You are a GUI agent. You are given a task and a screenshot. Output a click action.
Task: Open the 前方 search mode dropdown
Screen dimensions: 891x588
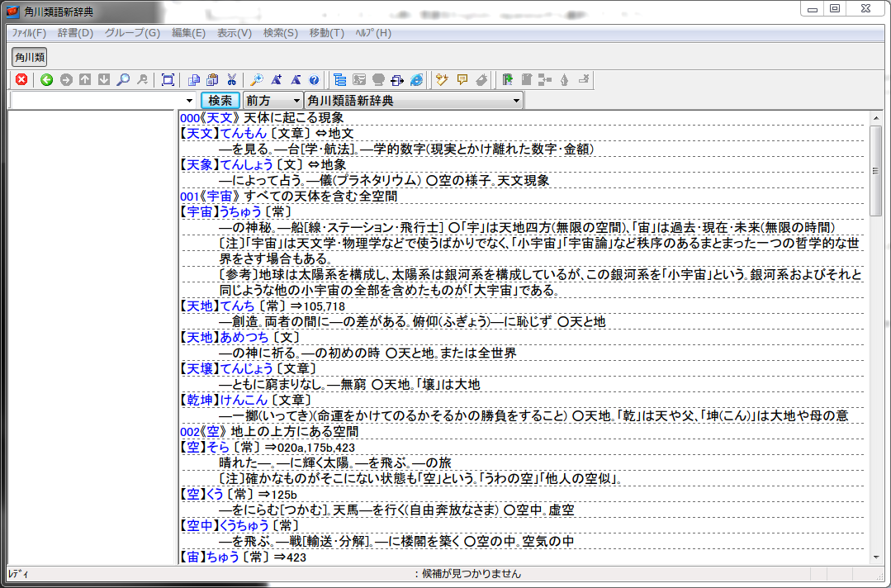(273, 101)
